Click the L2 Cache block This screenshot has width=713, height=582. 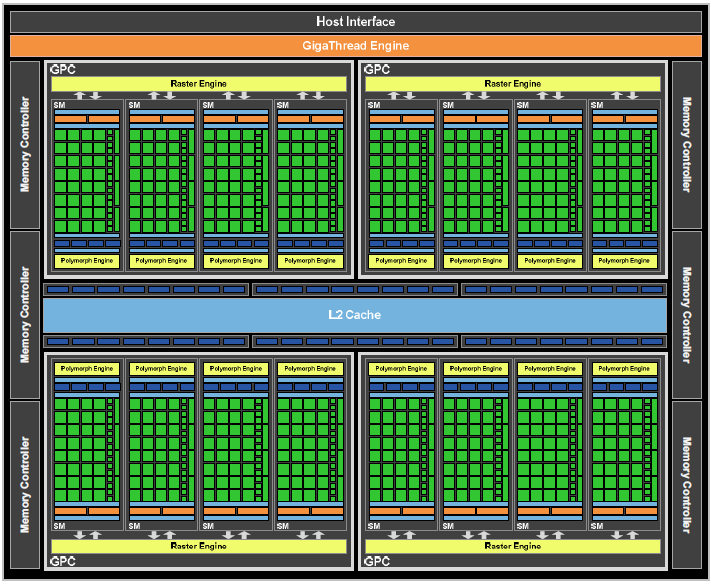click(x=355, y=315)
